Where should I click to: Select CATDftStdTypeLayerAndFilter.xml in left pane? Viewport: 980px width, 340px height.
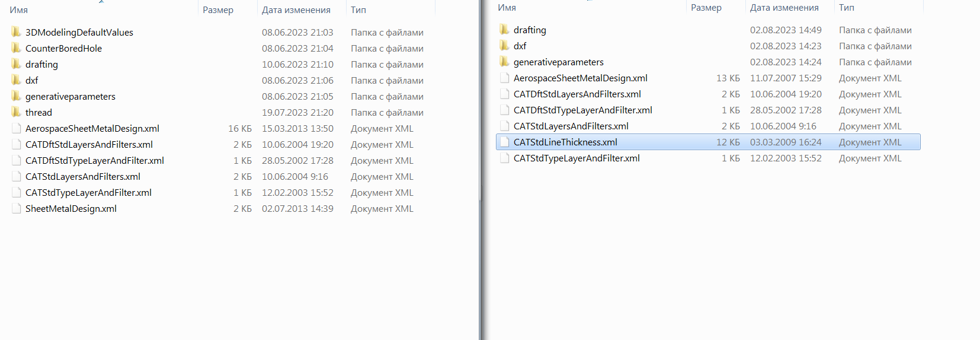[x=95, y=160]
